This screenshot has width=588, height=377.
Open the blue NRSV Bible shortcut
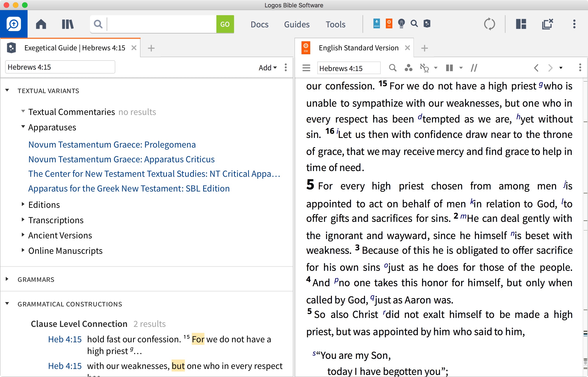point(376,24)
